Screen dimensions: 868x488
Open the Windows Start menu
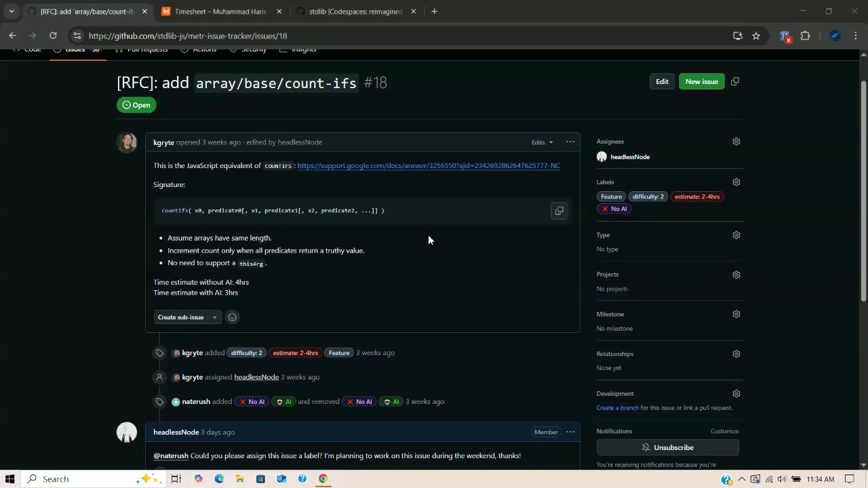pos(9,479)
